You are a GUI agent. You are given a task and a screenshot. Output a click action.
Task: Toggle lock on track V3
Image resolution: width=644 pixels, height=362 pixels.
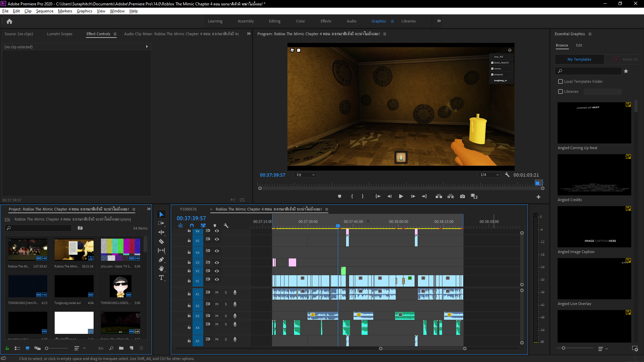[x=189, y=262]
